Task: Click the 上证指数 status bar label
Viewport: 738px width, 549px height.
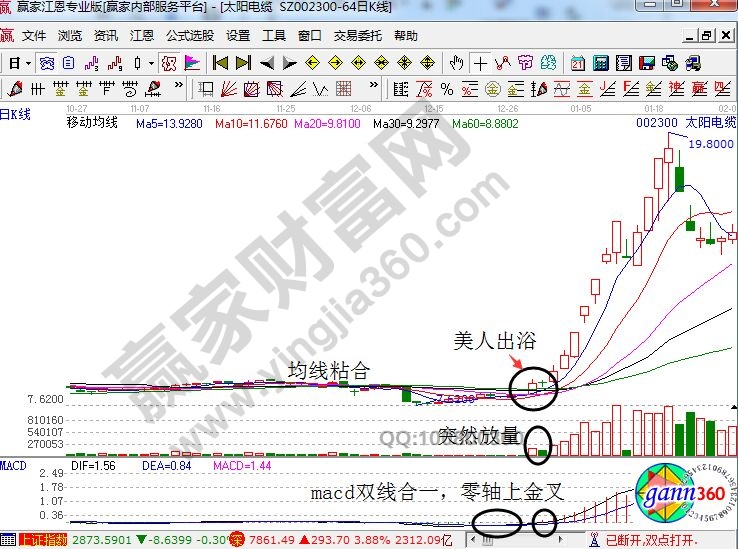Action: coord(44,540)
